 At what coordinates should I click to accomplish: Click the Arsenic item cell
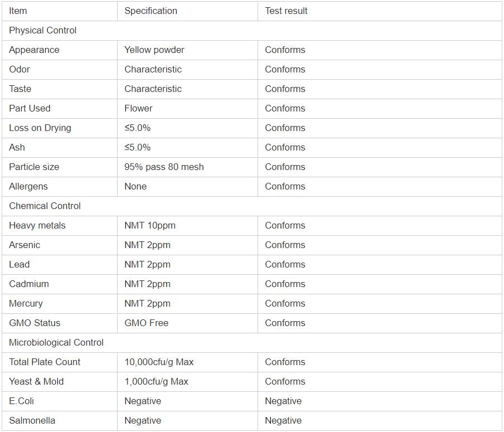pos(25,245)
